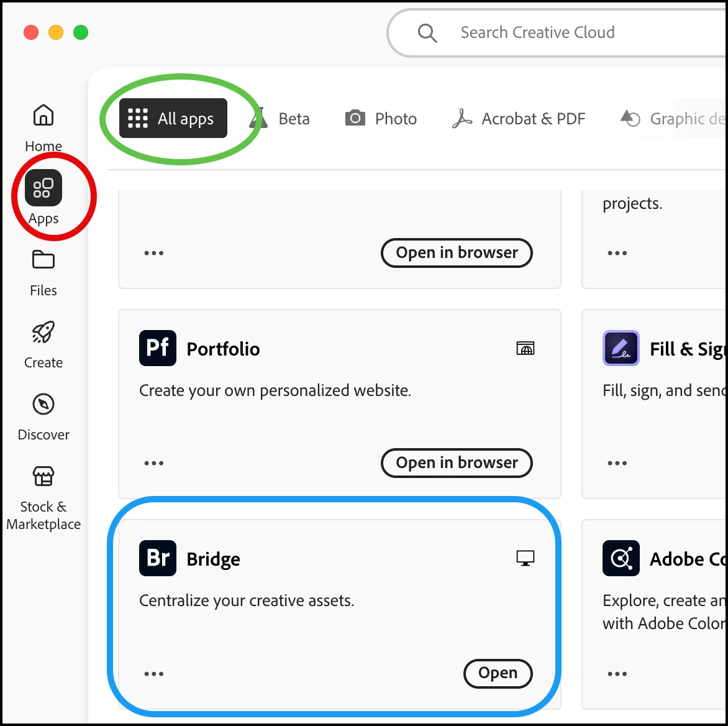The image size is (728, 726).
Task: Open the Create rocket section
Action: [x=43, y=344]
